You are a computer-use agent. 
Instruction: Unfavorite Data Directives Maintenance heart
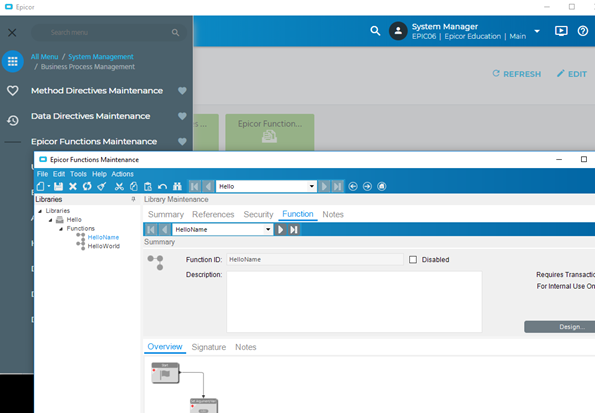[182, 116]
